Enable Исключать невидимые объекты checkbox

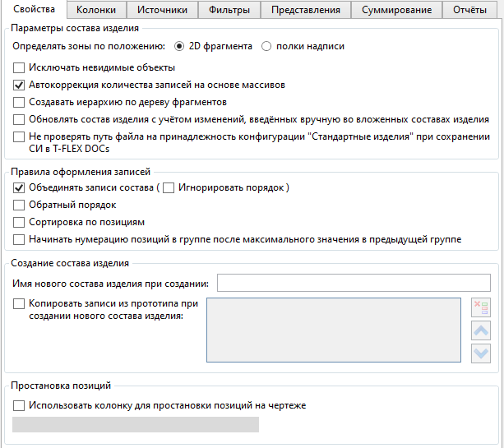pos(19,67)
